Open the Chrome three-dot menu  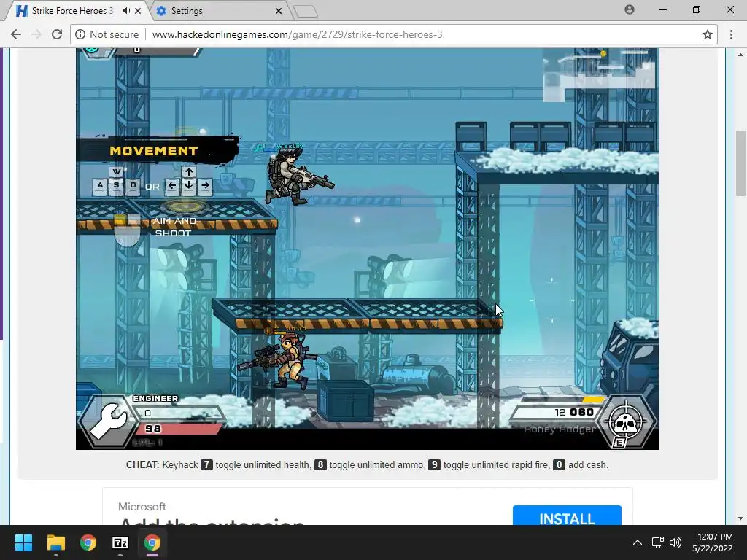(731, 34)
